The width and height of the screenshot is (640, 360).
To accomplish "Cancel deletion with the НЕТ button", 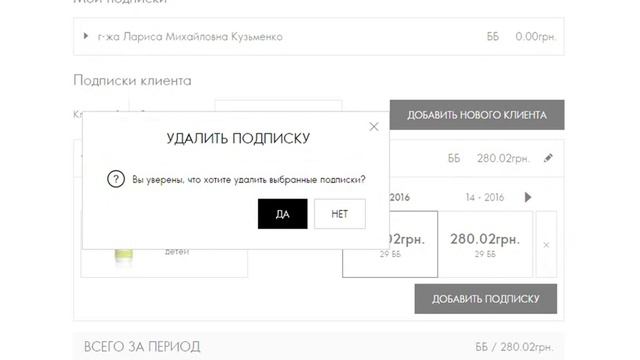I will point(340,214).
